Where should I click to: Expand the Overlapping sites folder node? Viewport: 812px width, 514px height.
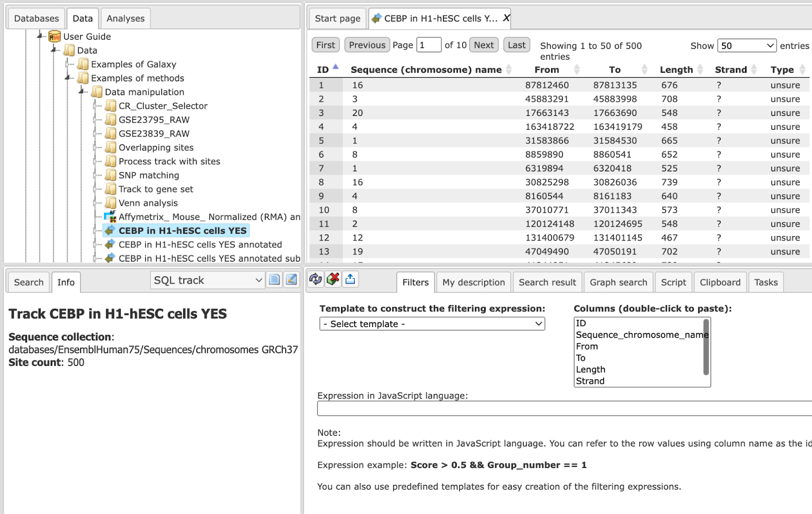[x=96, y=147]
